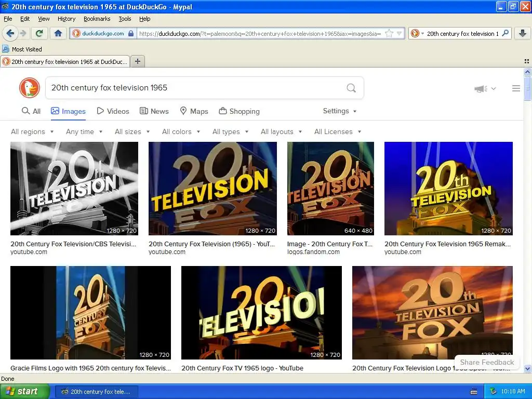Click the page scrollbar down arrow
532x399 pixels.
(x=527, y=368)
